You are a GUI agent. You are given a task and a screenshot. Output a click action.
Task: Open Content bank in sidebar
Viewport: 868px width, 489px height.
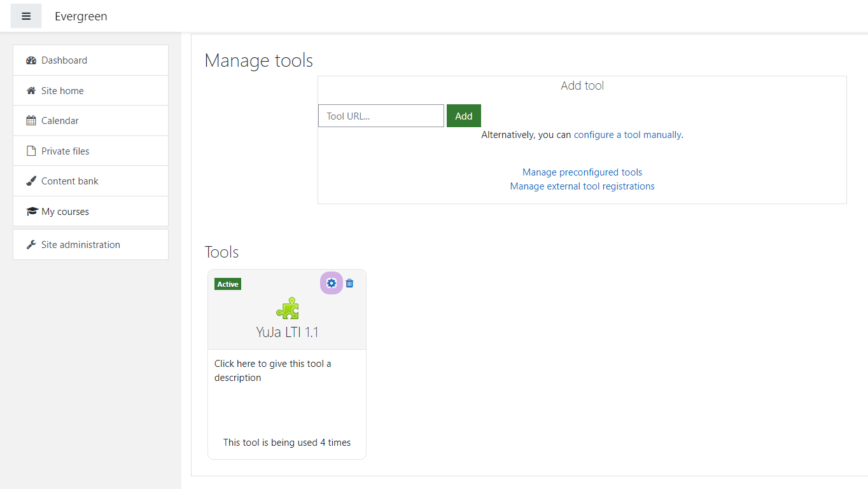pos(90,181)
